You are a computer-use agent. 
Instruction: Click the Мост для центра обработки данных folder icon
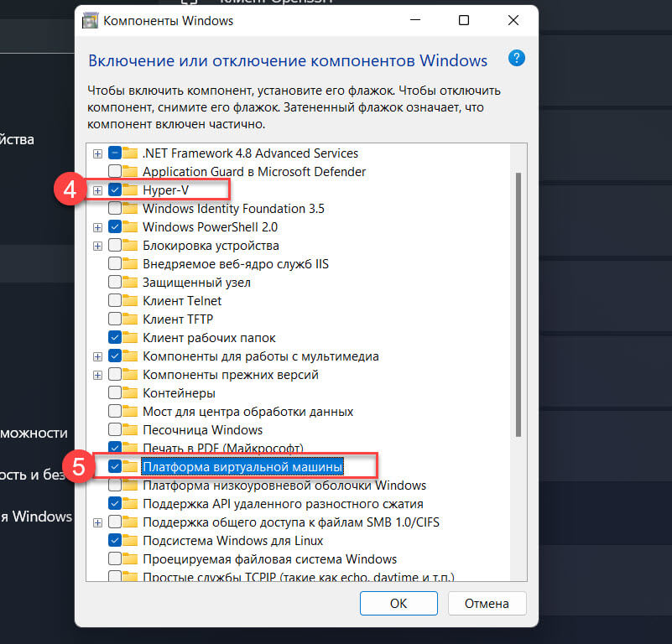[130, 411]
